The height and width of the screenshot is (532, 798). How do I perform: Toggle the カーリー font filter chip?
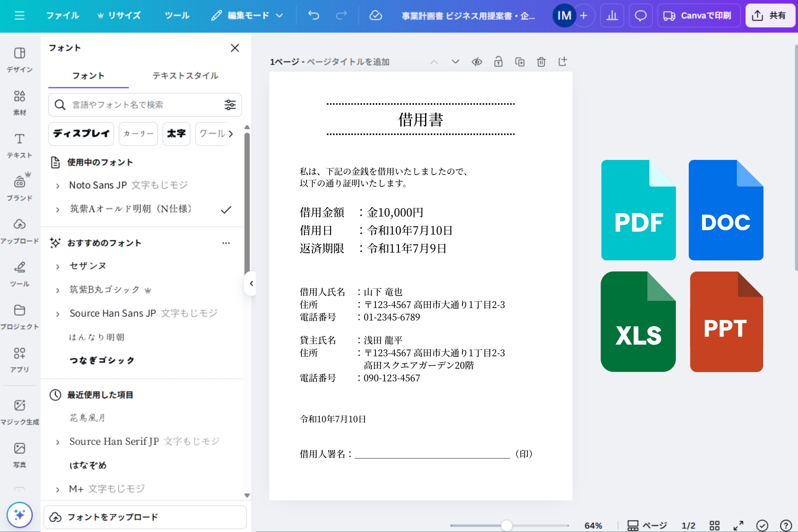pyautogui.click(x=138, y=134)
